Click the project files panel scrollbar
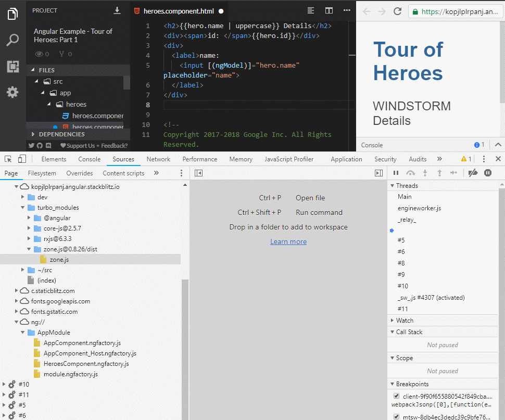 [x=127, y=83]
